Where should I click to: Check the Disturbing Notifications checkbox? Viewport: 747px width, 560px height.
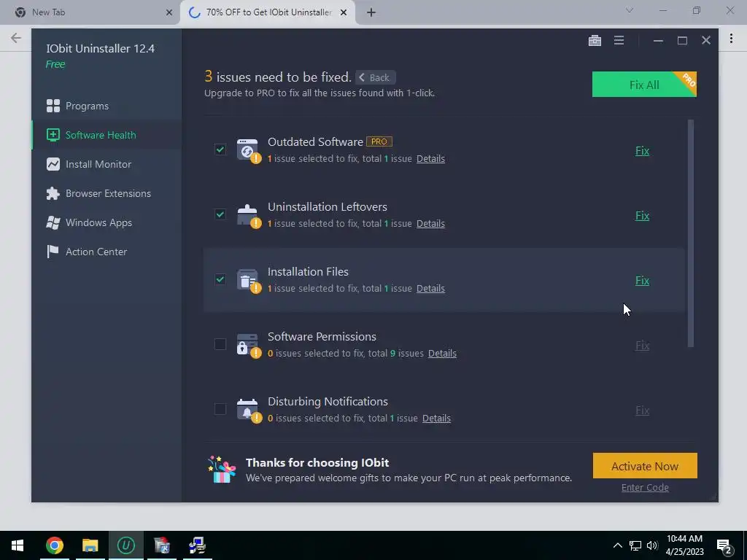click(x=220, y=408)
